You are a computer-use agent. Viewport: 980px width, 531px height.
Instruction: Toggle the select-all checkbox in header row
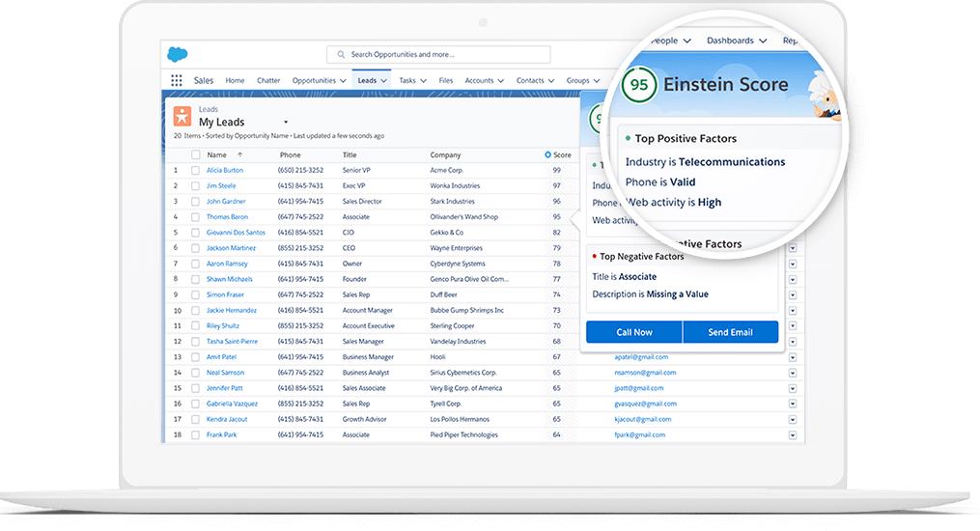click(x=196, y=154)
